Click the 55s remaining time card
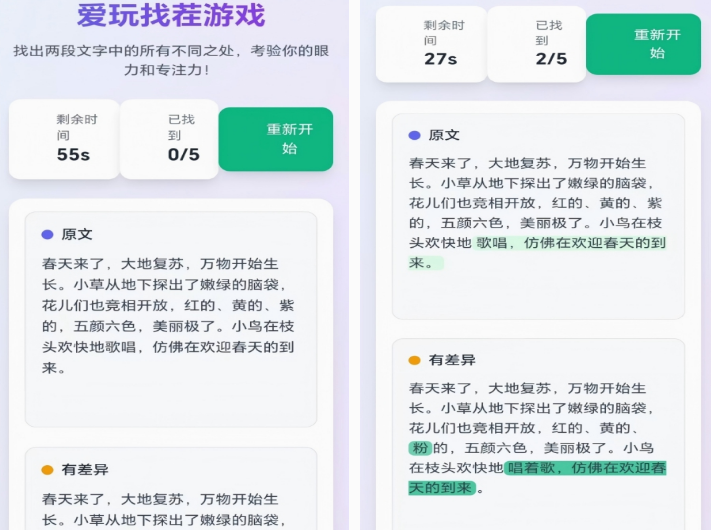The height and width of the screenshot is (530, 711). [x=64, y=139]
